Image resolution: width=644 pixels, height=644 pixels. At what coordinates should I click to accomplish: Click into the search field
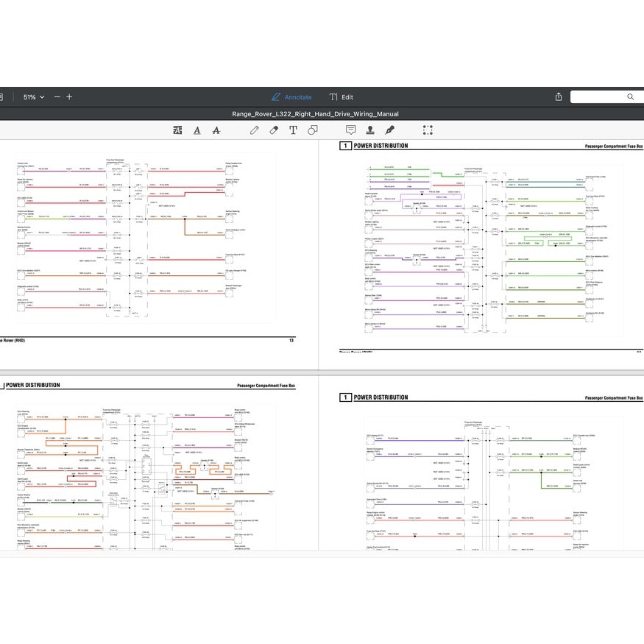pyautogui.click(x=600, y=97)
